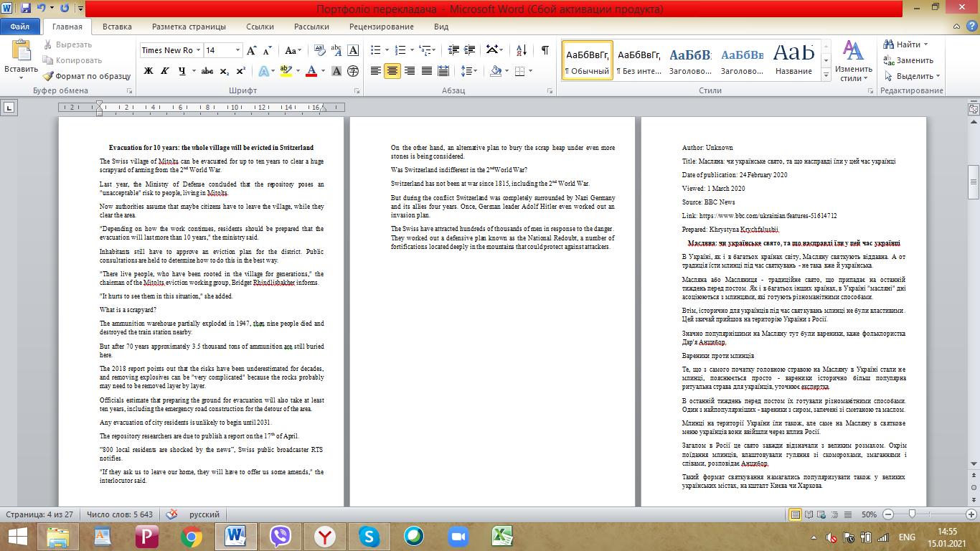Screen dimensions: 980x551
Task: Open font size dropdown
Action: (x=237, y=50)
